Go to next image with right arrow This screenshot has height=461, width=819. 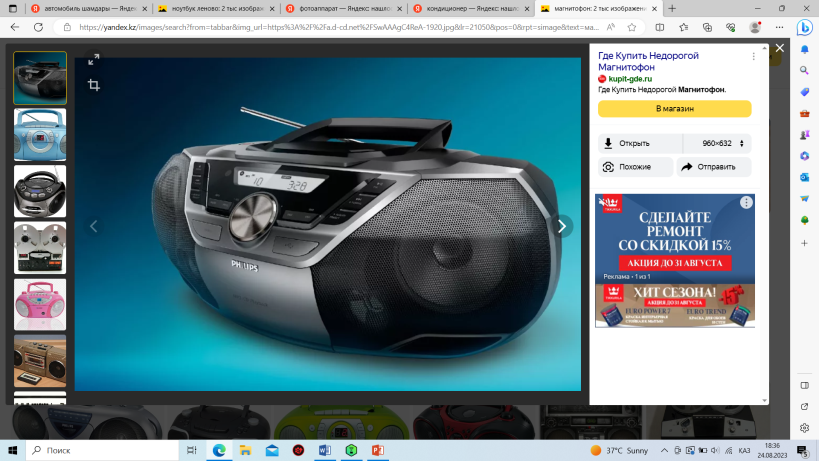562,226
